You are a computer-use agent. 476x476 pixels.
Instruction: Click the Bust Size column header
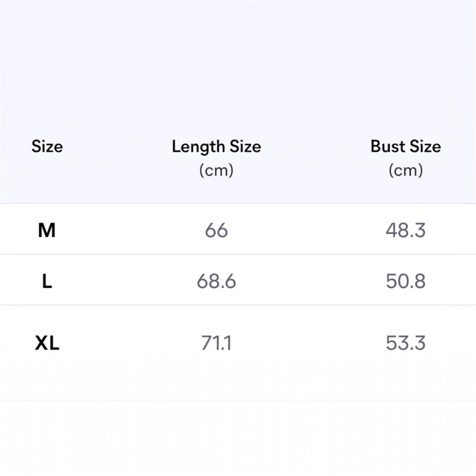(x=406, y=147)
